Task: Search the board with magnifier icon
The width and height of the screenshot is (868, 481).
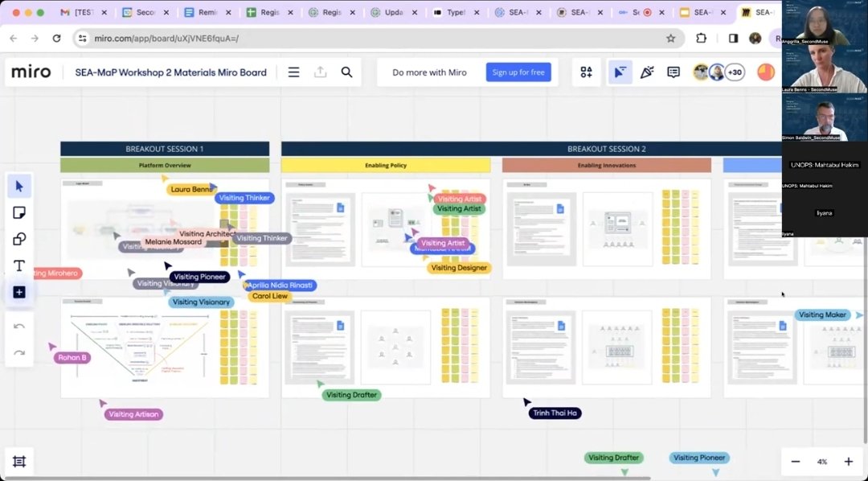Action: (x=346, y=72)
